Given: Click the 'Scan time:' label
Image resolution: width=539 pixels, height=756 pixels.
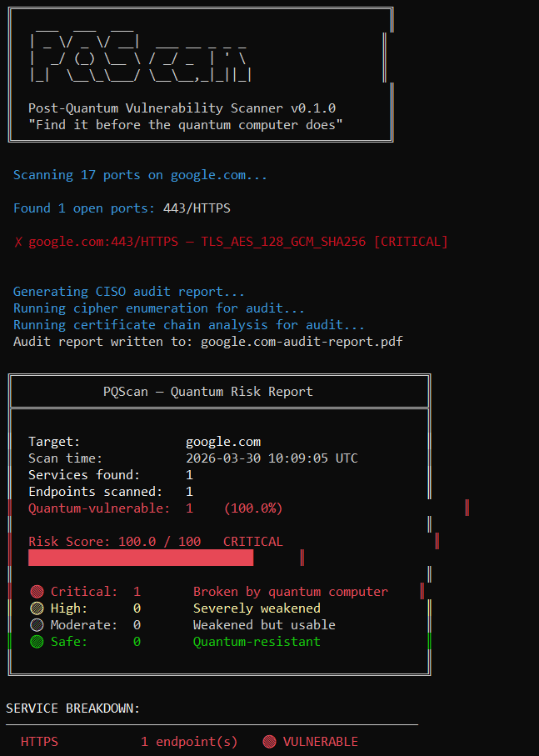Looking at the screenshot, I should click(x=66, y=458).
